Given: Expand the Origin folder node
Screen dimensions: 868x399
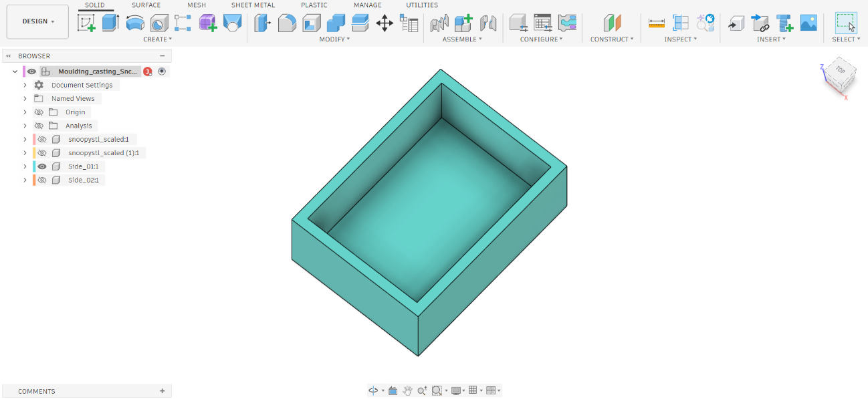Looking at the screenshot, I should pos(25,112).
